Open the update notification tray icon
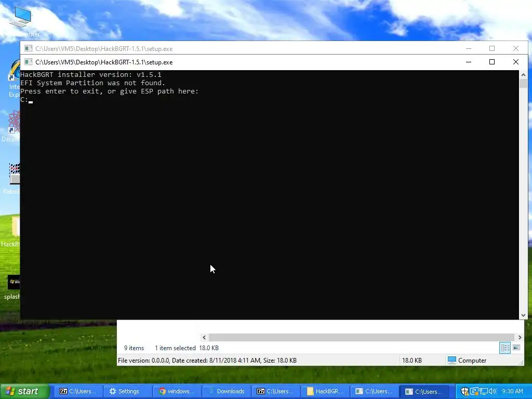The image size is (532, 399). tap(474, 391)
